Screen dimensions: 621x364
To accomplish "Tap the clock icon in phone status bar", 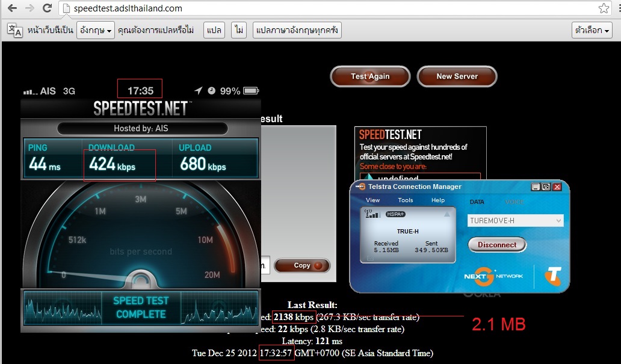I will [212, 91].
